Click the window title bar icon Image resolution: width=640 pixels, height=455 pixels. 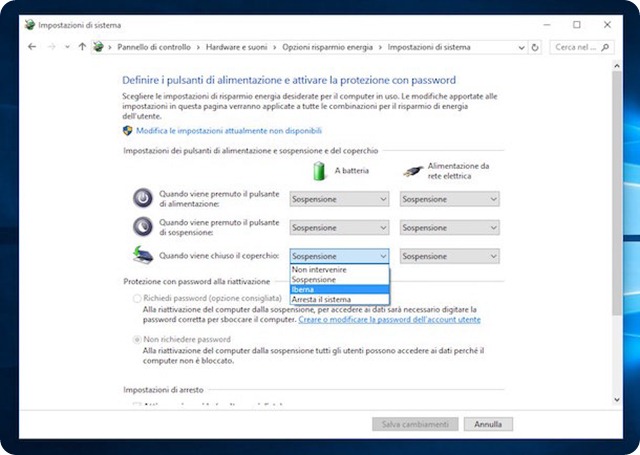point(29,25)
